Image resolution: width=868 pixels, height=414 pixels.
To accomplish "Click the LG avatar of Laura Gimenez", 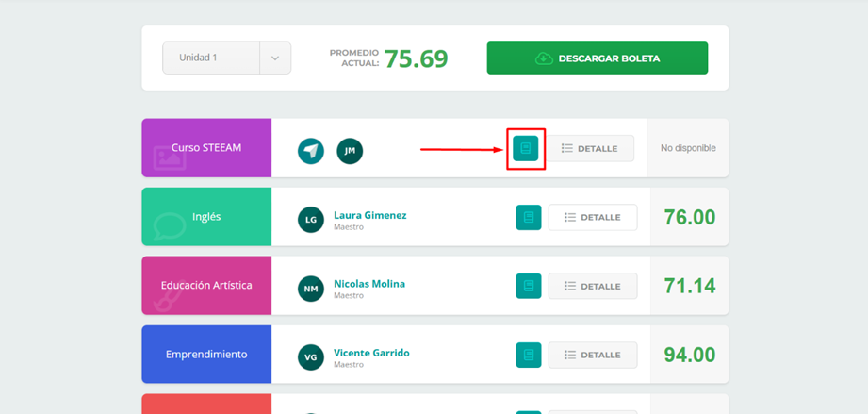I will coord(311,220).
